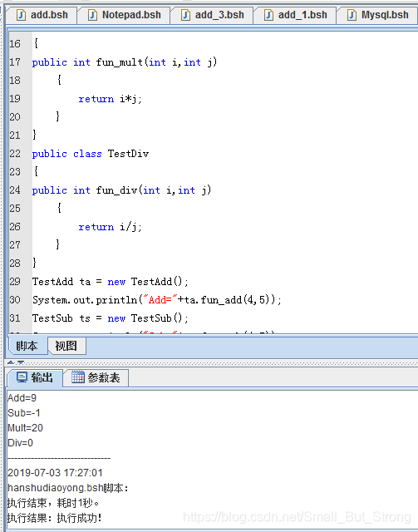The width and height of the screenshot is (418, 532).
Task: Click the down arrow expand on splitter
Action: point(21,362)
